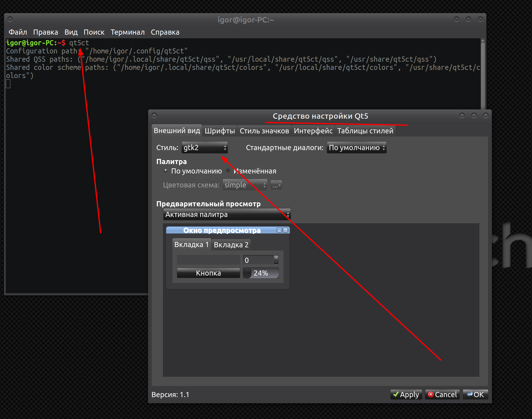Open the Правка menu in terminal
This screenshot has width=532, height=419.
46,32
